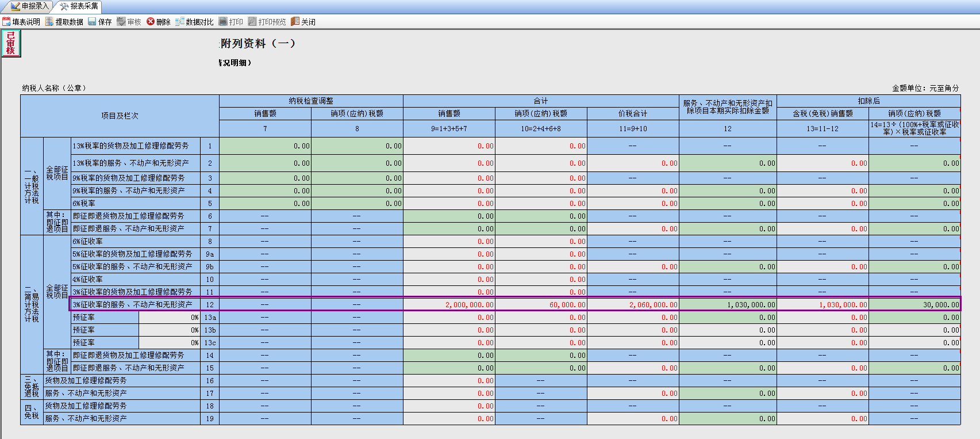Image resolution: width=980 pixels, height=439 pixels.
Task: Click the 纳税检查调整 column group header
Action: [311, 101]
